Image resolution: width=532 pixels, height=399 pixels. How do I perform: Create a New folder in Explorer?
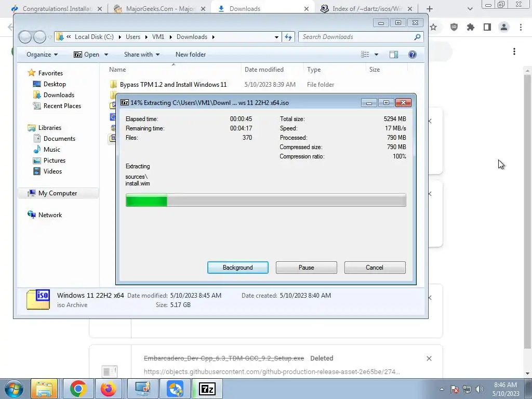pyautogui.click(x=190, y=54)
